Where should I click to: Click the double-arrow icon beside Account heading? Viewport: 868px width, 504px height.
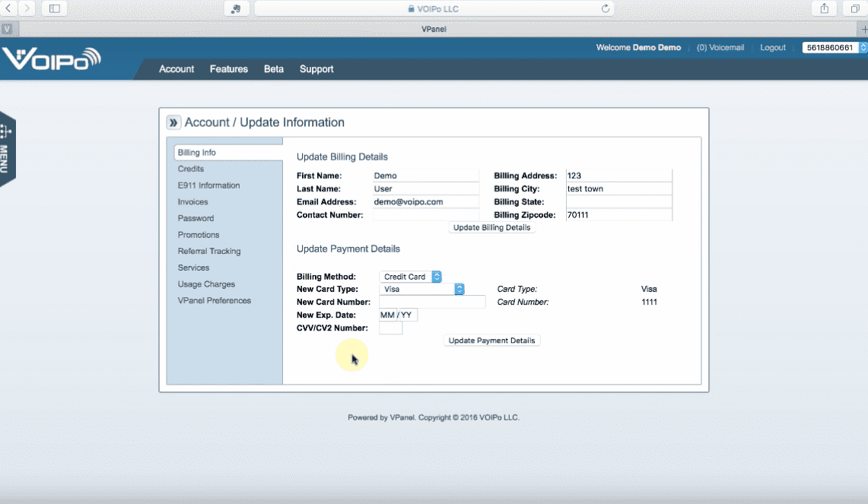[x=174, y=123]
